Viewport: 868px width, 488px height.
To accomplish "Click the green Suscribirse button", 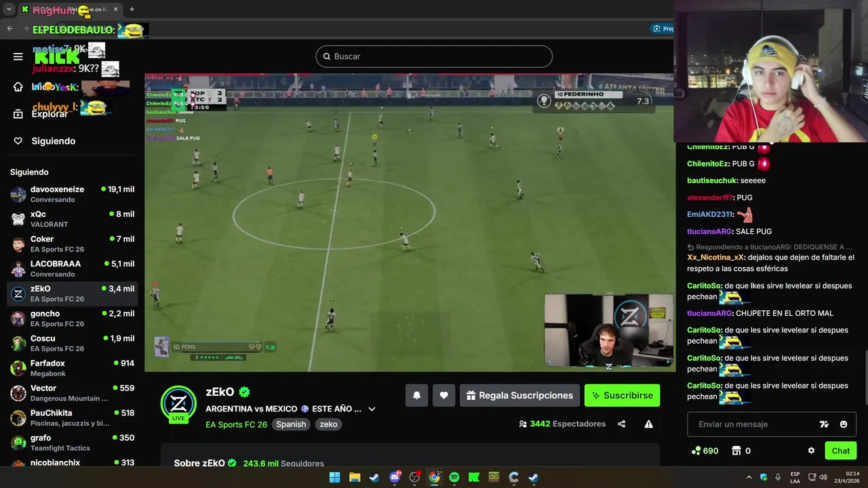I will (x=622, y=395).
